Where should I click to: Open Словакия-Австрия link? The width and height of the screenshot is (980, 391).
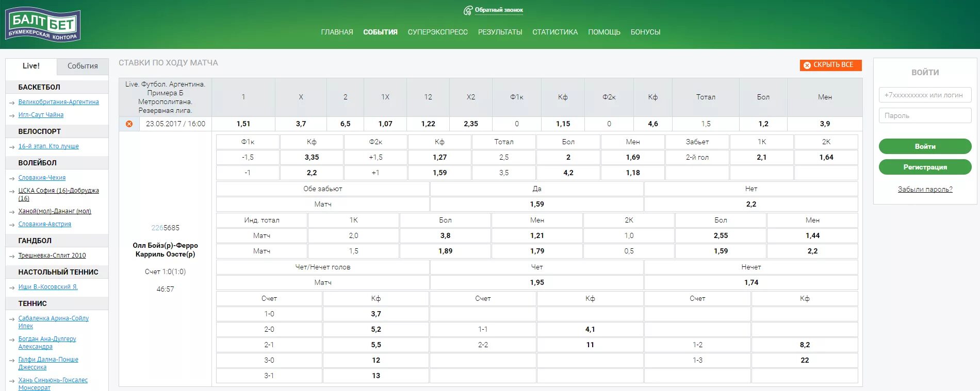(44, 224)
